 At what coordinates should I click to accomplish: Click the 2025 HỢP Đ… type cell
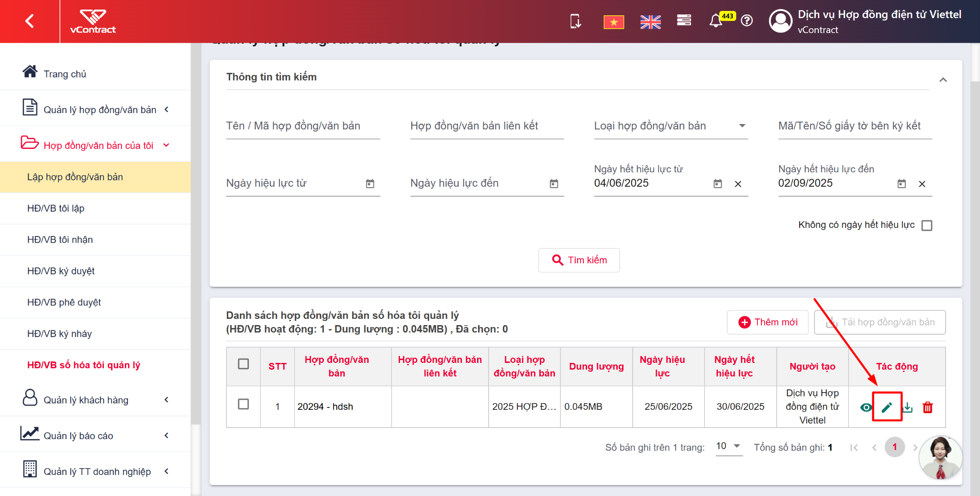[524, 406]
